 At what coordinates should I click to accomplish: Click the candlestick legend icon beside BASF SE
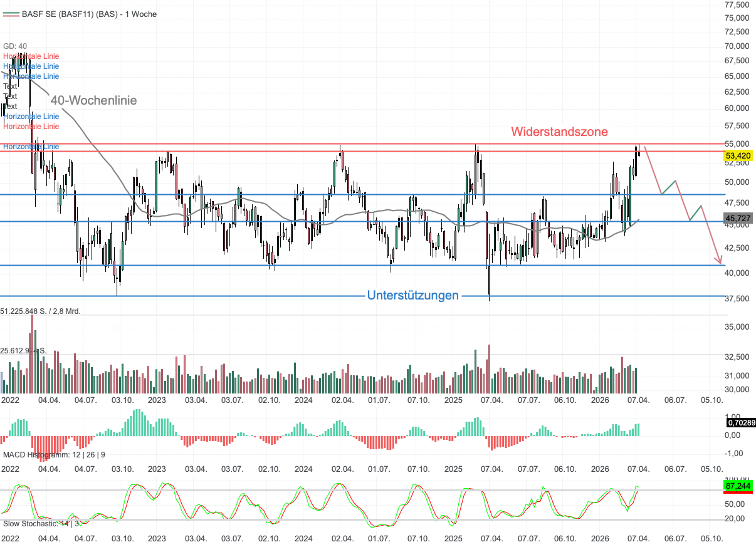[x=11, y=14]
